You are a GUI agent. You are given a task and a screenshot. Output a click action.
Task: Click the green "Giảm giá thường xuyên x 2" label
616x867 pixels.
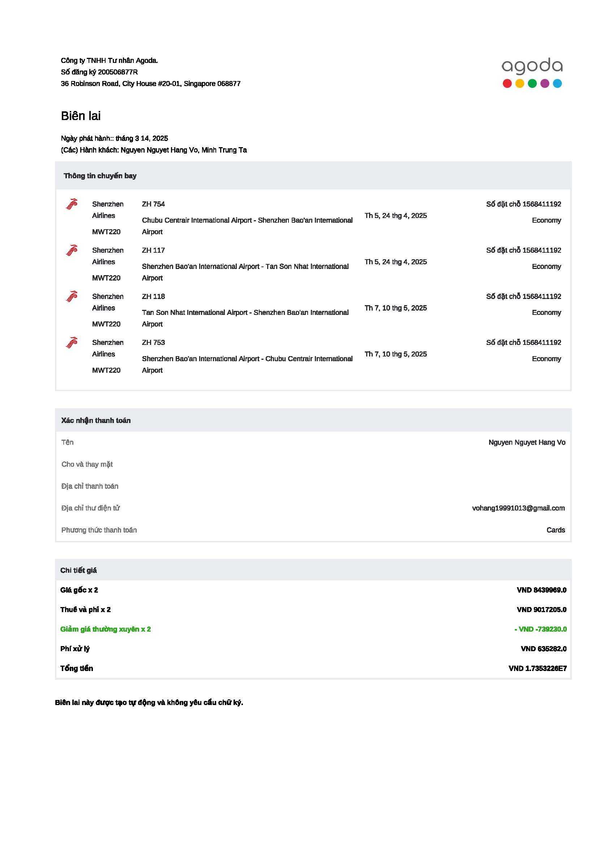[x=106, y=629]
